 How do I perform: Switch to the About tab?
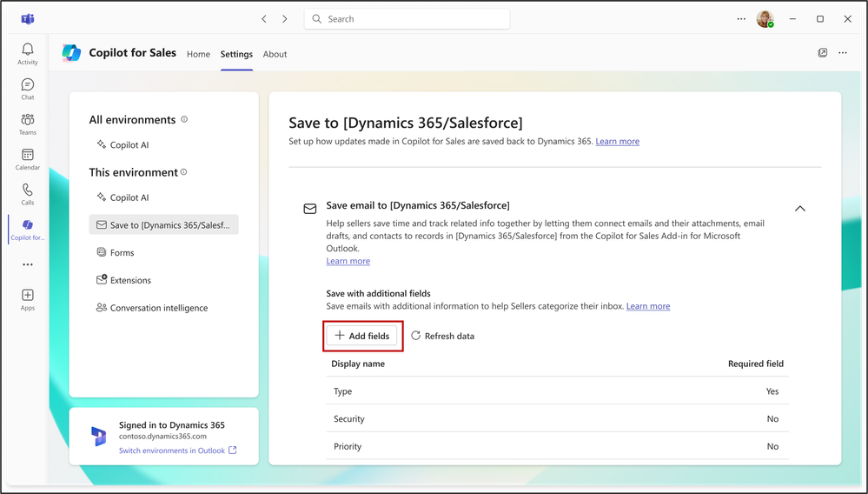click(275, 54)
